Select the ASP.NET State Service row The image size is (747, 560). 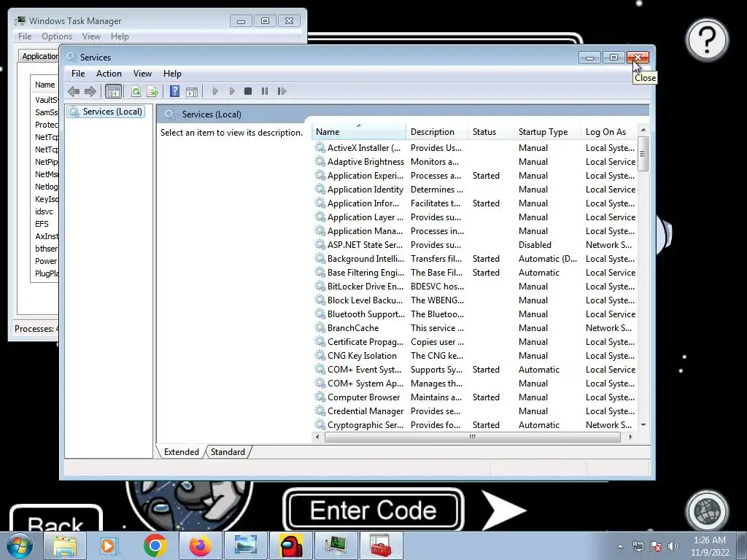click(475, 245)
